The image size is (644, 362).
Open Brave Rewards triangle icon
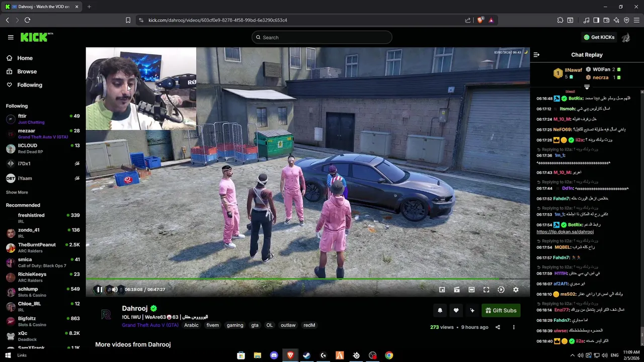coord(491,20)
